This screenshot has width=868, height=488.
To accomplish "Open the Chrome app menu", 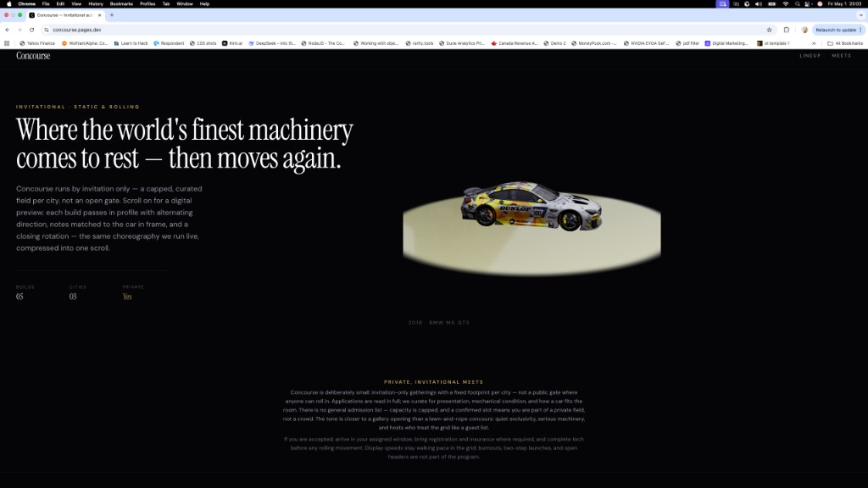I will 26,4.
